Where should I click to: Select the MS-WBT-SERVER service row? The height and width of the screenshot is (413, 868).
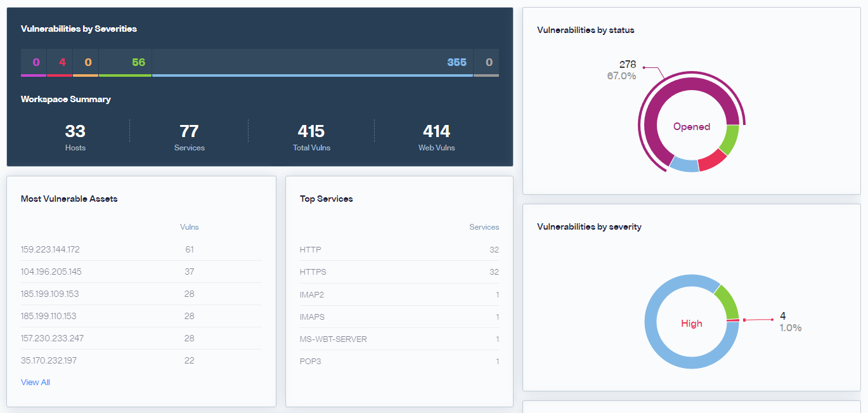(x=399, y=339)
